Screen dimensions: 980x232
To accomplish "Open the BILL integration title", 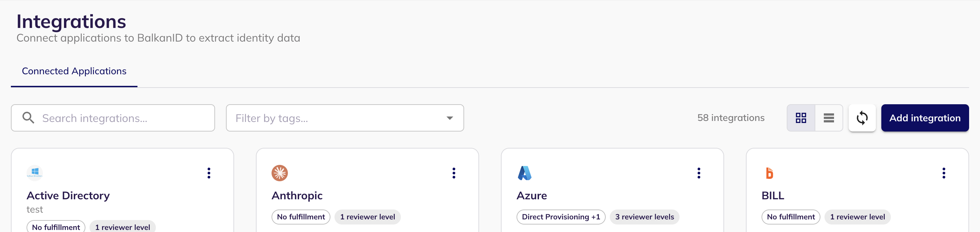I will click(x=773, y=196).
